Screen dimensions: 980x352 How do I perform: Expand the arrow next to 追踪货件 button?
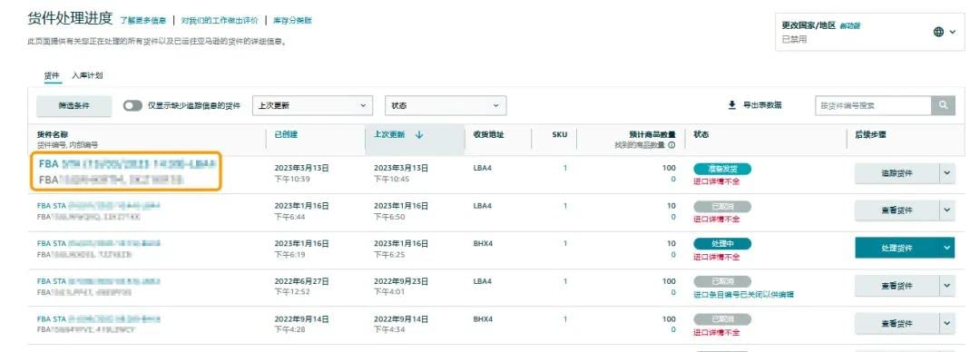click(x=946, y=174)
